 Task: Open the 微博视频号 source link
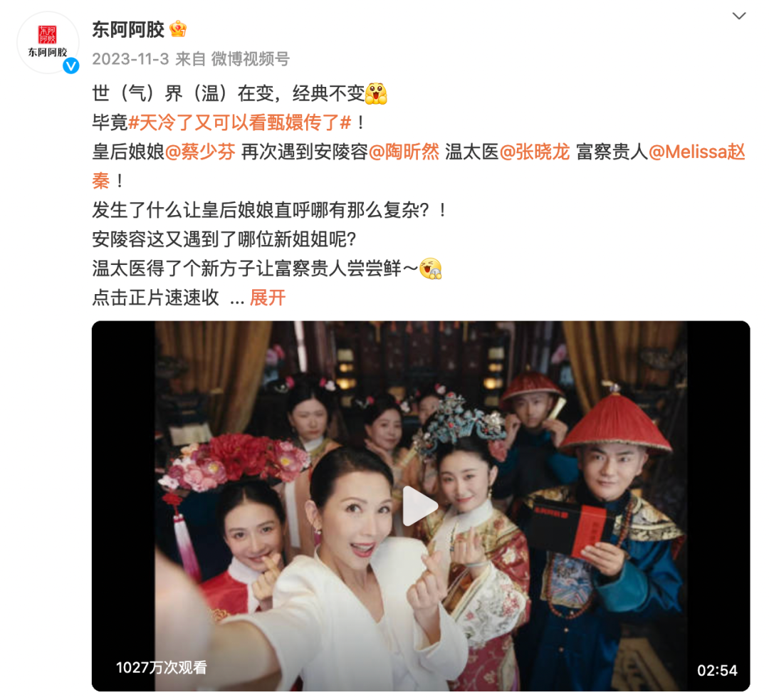(x=250, y=59)
